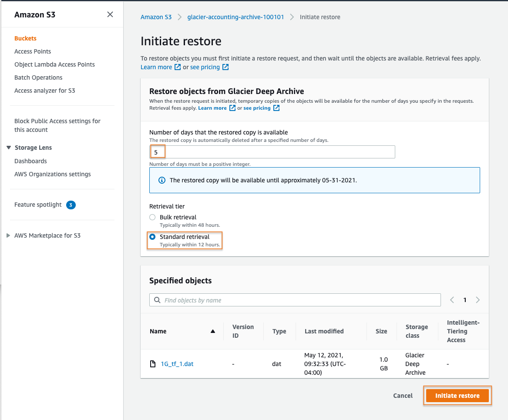Open external link icon next to top Learn more
508x420 pixels.
(x=178, y=67)
